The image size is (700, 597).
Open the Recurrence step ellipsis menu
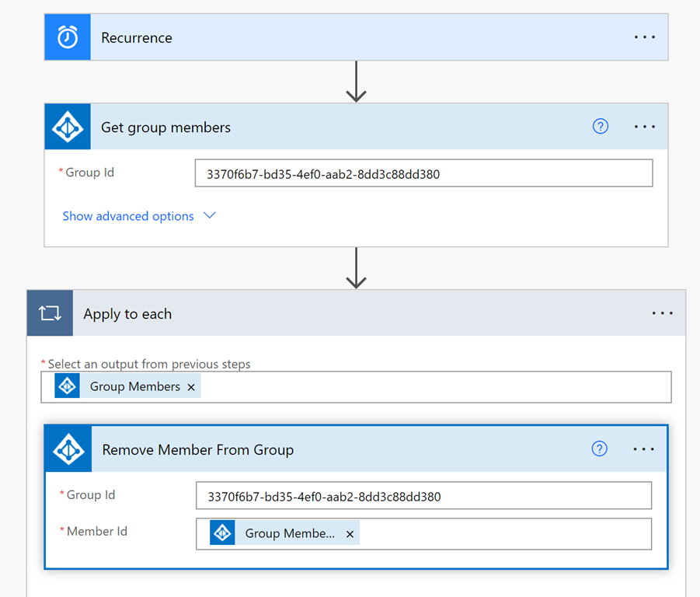pos(644,37)
